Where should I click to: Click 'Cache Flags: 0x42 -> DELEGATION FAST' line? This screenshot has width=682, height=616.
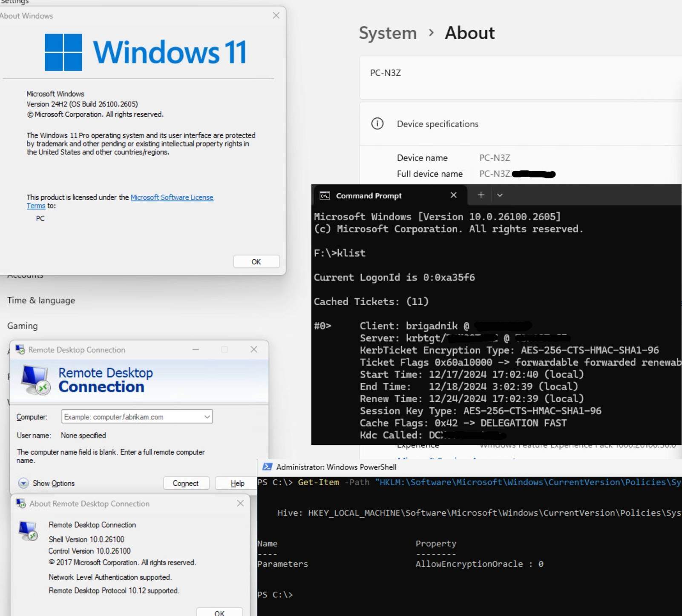click(463, 423)
